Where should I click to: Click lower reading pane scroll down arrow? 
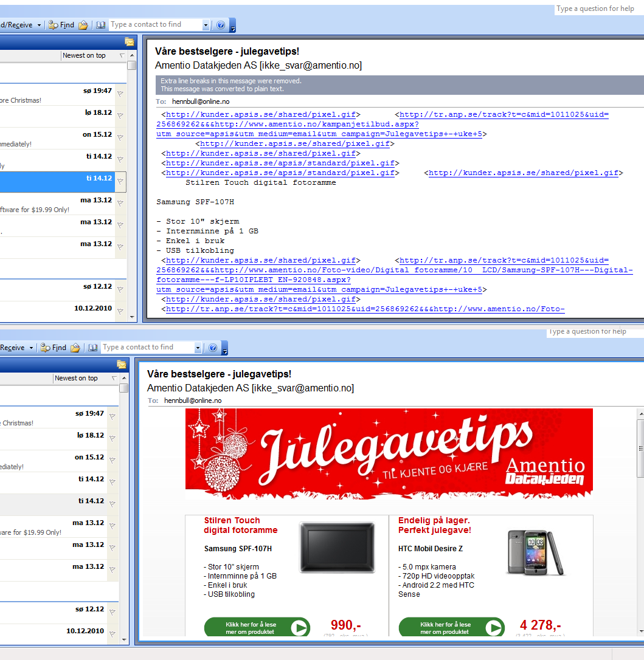(641, 631)
